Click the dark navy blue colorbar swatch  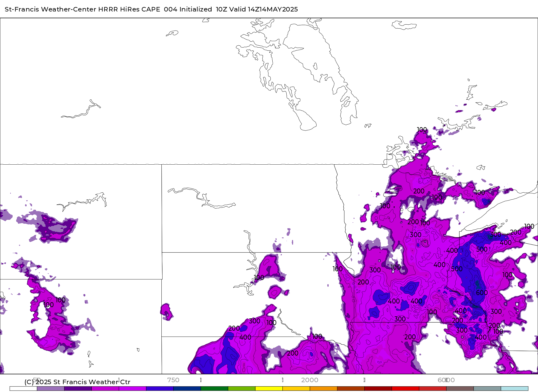[187, 389]
